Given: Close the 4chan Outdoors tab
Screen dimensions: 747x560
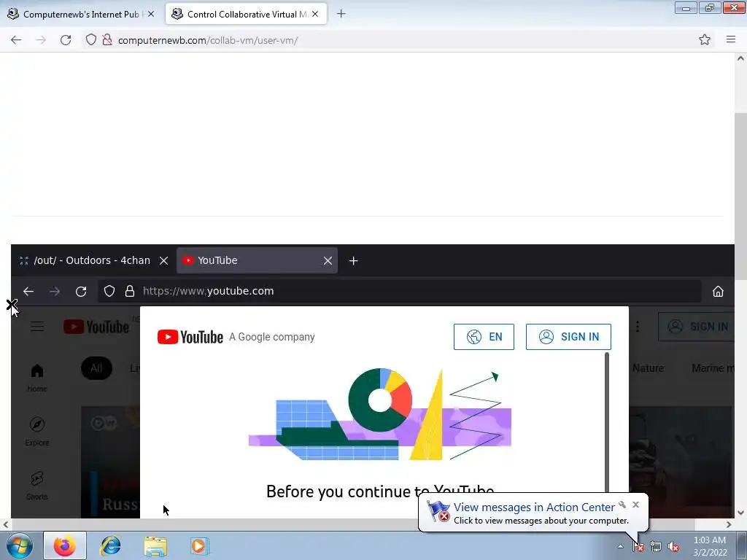Looking at the screenshot, I should point(163,260).
